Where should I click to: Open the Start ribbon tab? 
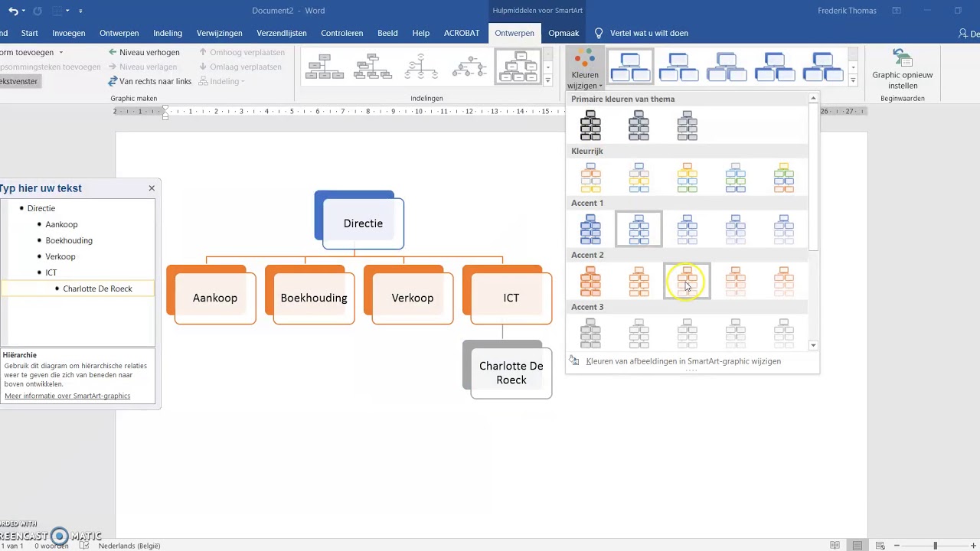point(30,33)
